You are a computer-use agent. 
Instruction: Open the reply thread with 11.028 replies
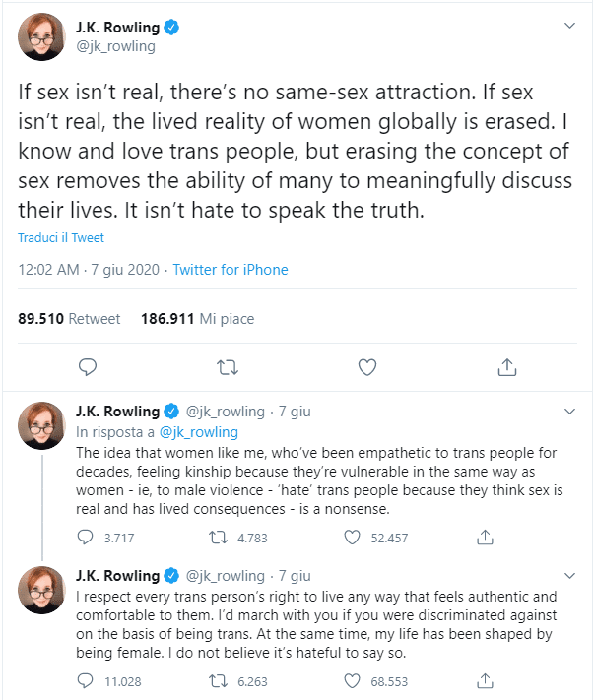(86, 680)
